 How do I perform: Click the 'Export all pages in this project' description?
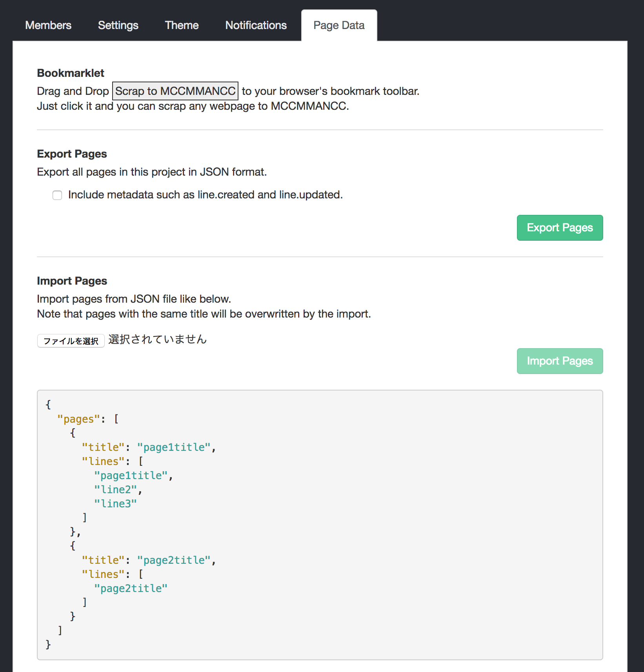click(x=152, y=172)
